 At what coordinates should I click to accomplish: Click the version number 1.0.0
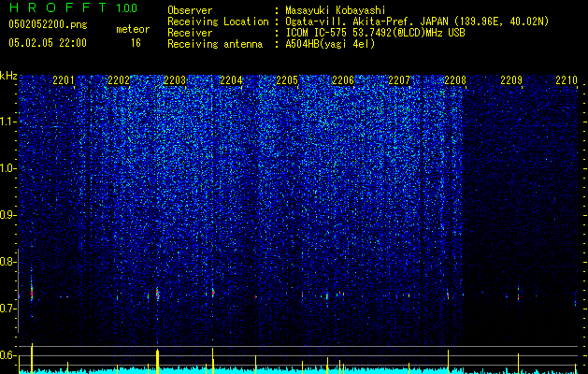[126, 7]
